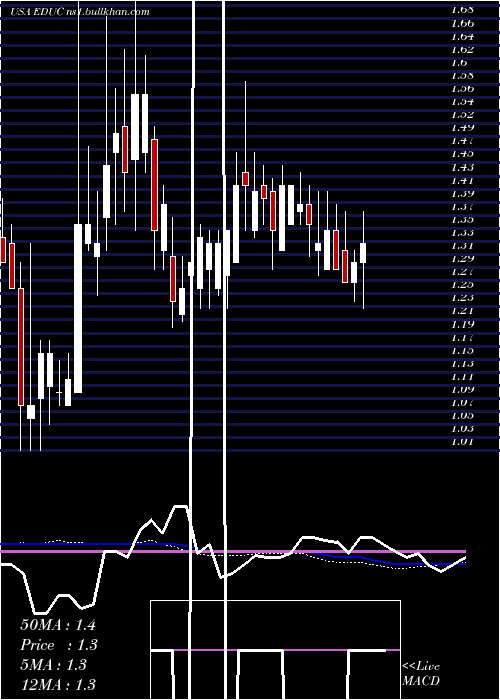
Task: Click the 1.64 price axis label
Action: tap(464, 36)
